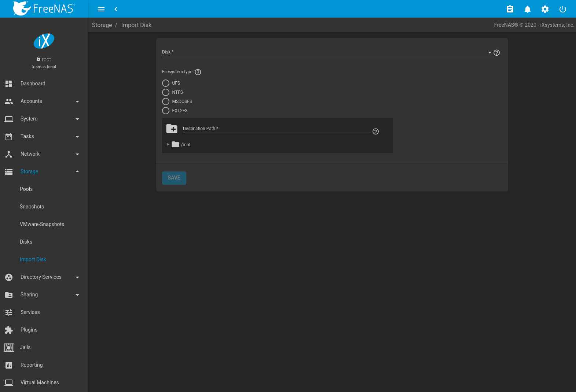Click the Disk field help icon
This screenshot has height=392, width=576.
(x=496, y=53)
